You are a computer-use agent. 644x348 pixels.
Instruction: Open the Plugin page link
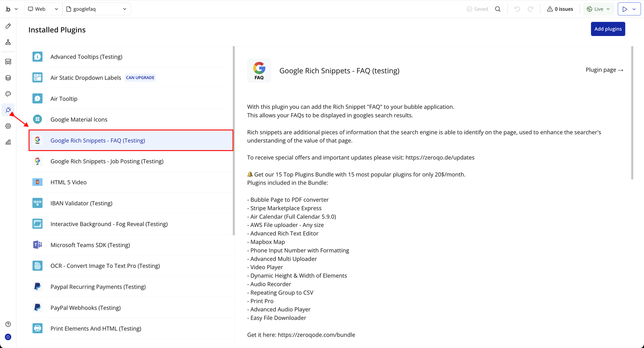pyautogui.click(x=604, y=70)
